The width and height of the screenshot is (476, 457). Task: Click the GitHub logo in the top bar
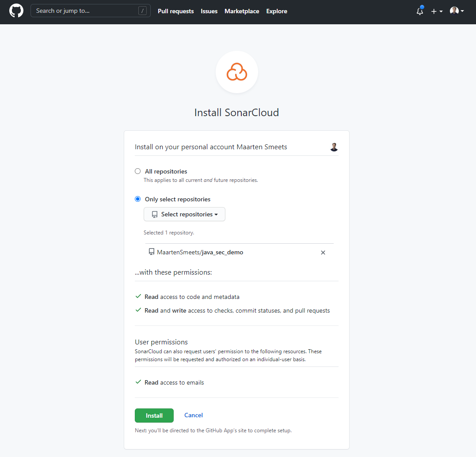[x=16, y=11]
